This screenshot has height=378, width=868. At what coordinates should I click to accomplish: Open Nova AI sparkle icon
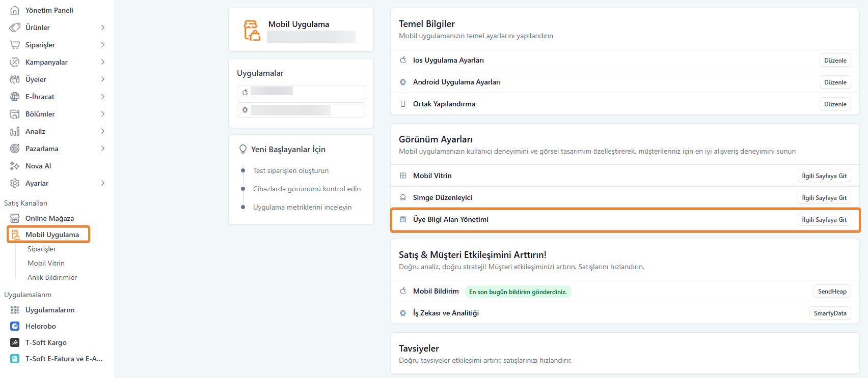[15, 166]
